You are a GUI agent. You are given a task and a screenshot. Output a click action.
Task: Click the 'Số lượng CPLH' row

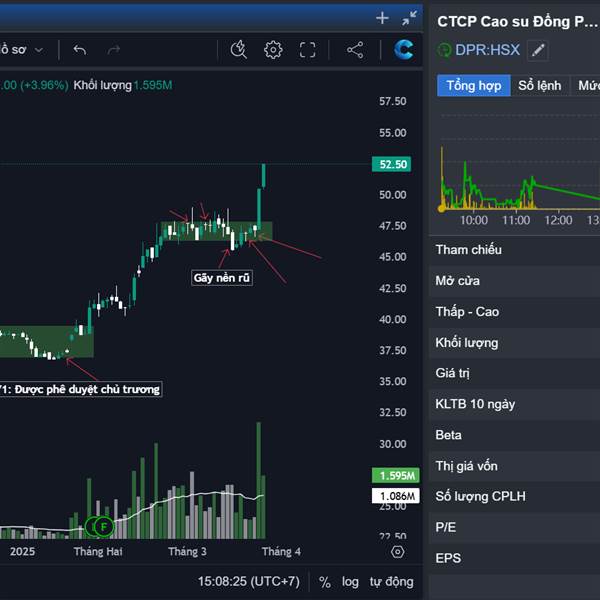[515, 496]
